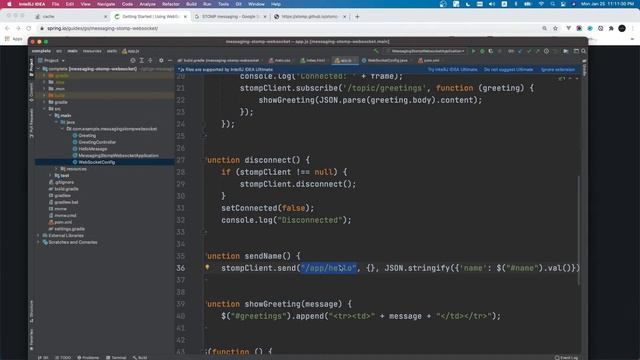Screen dimensions: 640x360
Task: Switch to pom.xml editor tab
Action: click(429, 60)
